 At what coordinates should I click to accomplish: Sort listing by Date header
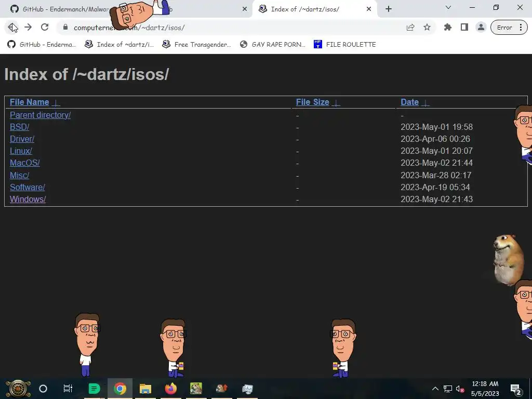tap(409, 102)
